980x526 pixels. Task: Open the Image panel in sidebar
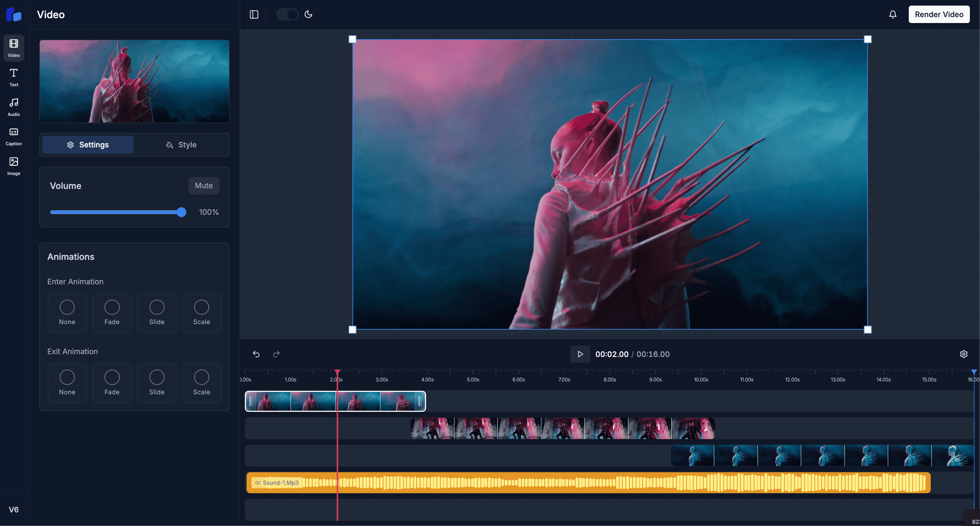[x=14, y=167]
